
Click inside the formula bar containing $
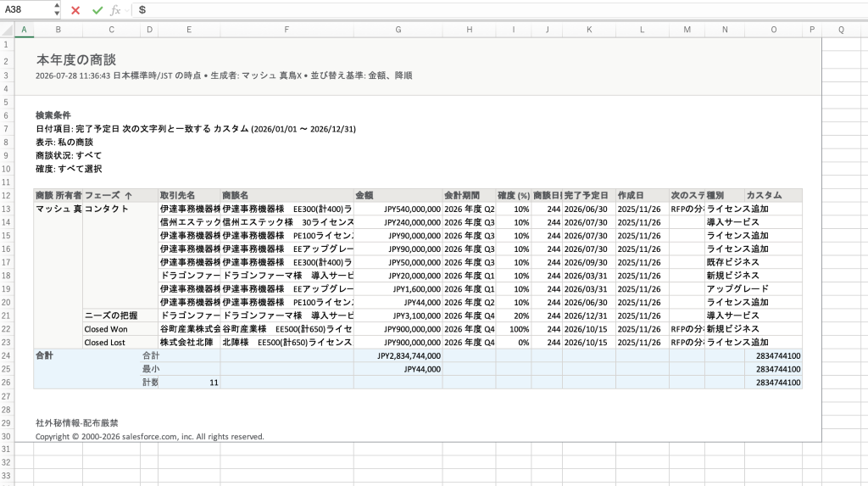tap(498, 10)
